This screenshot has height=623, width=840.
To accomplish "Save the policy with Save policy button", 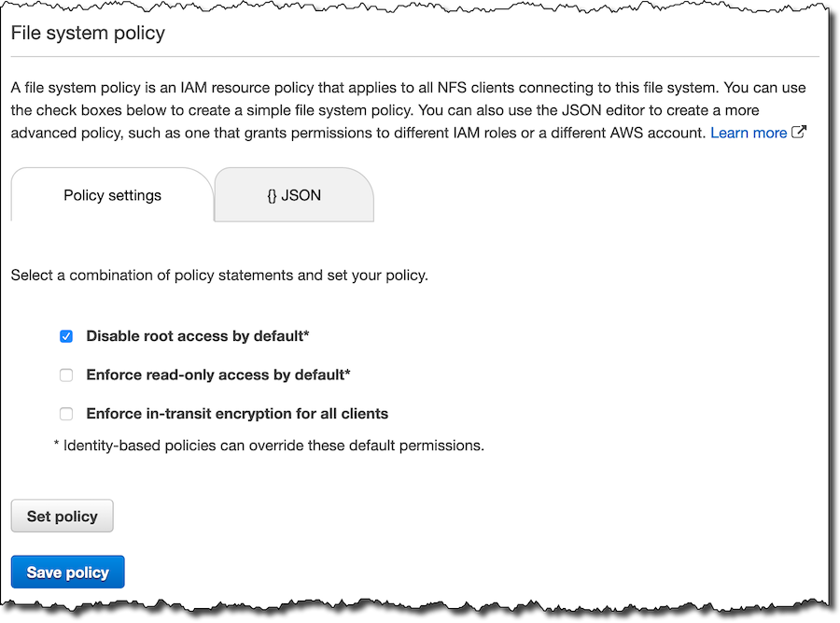I will [x=67, y=572].
